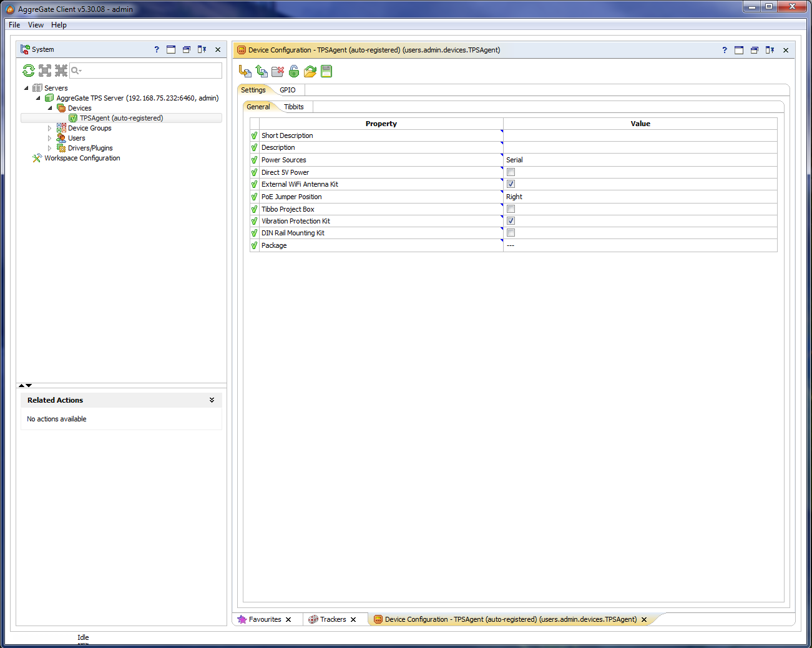Toggle the Direct 5V Power checkbox
This screenshot has width=812, height=648.
(x=511, y=172)
